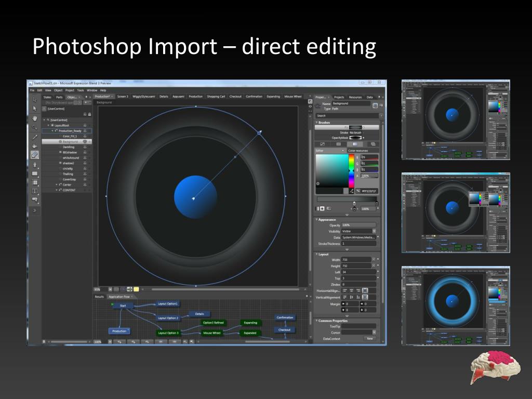Open the bottom-right slide thumbnail with blue ring
This screenshot has height=399, width=532.
(456, 306)
